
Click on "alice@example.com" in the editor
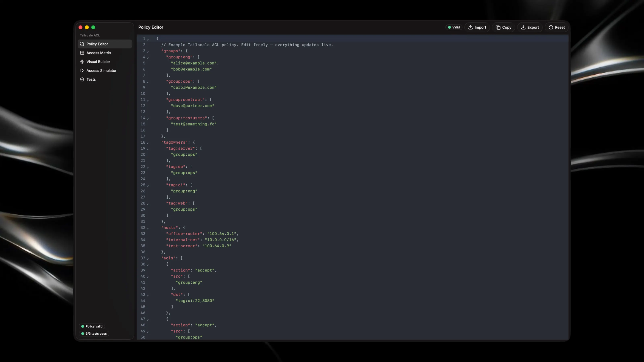[x=194, y=63]
